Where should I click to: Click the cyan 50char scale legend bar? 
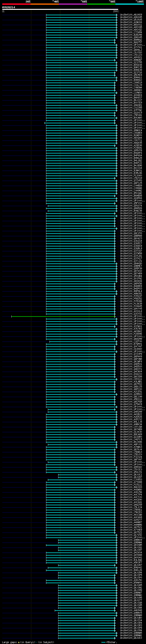pyautogui.click(x=103, y=642)
